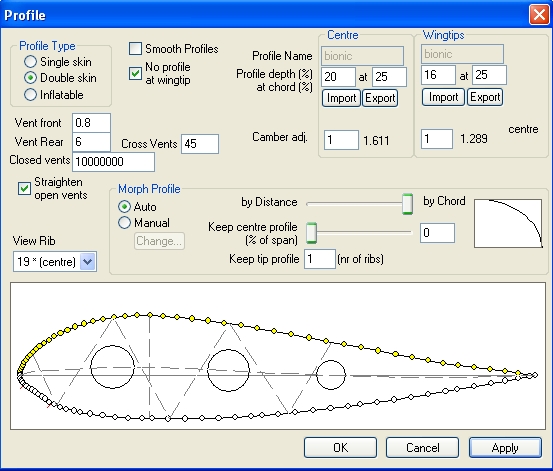553x471 pixels.
Task: Click the Keep centre profile slider handle
Action: point(311,233)
